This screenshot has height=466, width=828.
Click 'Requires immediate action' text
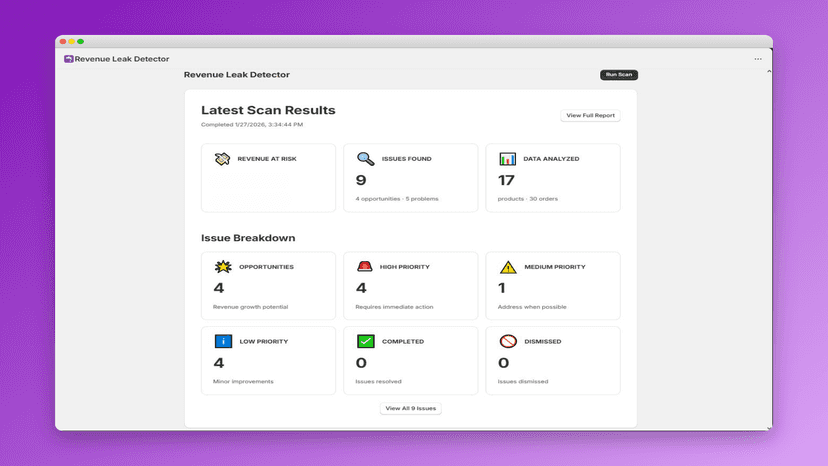394,307
